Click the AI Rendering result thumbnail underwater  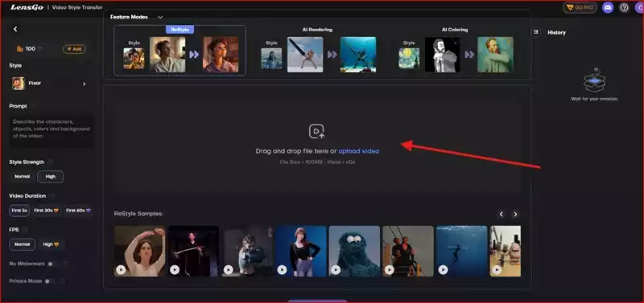[x=358, y=55]
